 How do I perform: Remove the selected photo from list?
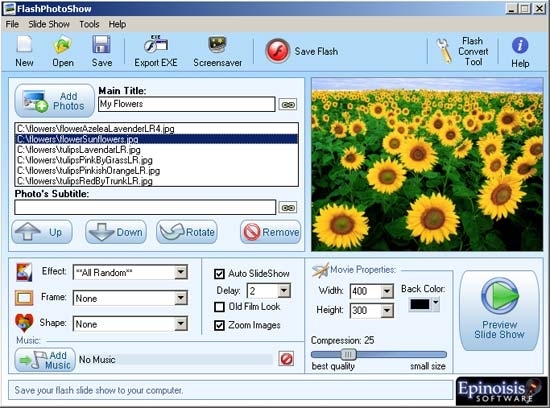(x=271, y=232)
